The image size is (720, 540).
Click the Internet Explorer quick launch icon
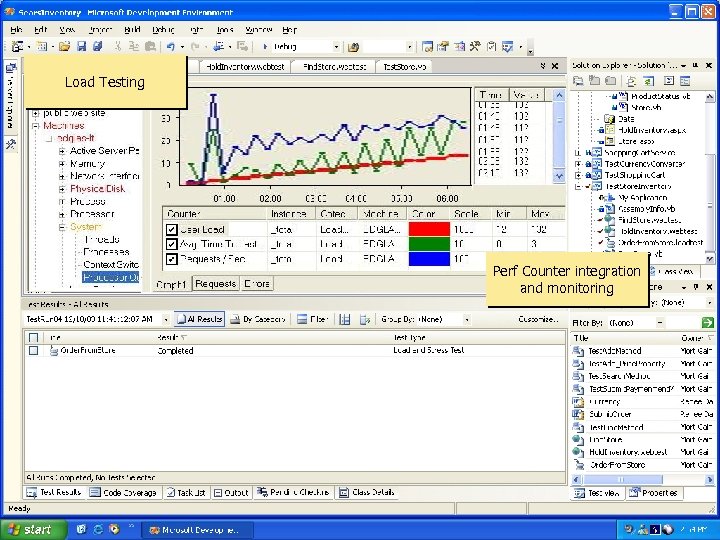coord(98,529)
